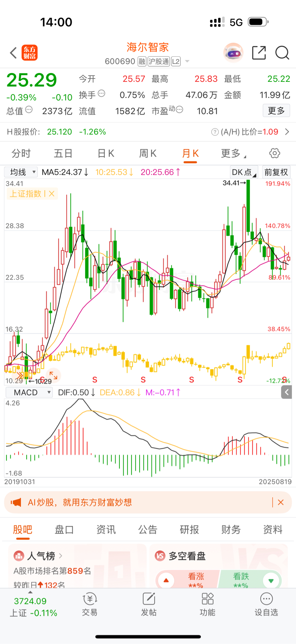This screenshot has height=644, width=296.
Task: Open the 人气榜 ranking card
Action: pos(77,566)
